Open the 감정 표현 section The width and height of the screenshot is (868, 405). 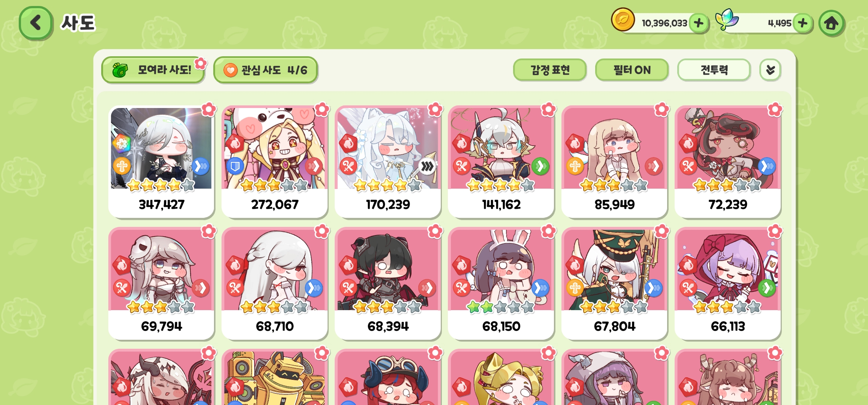[x=550, y=70]
